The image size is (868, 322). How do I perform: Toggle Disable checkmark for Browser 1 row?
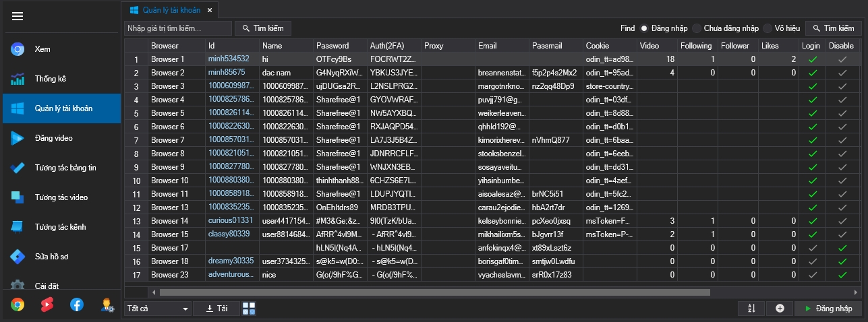tap(841, 59)
